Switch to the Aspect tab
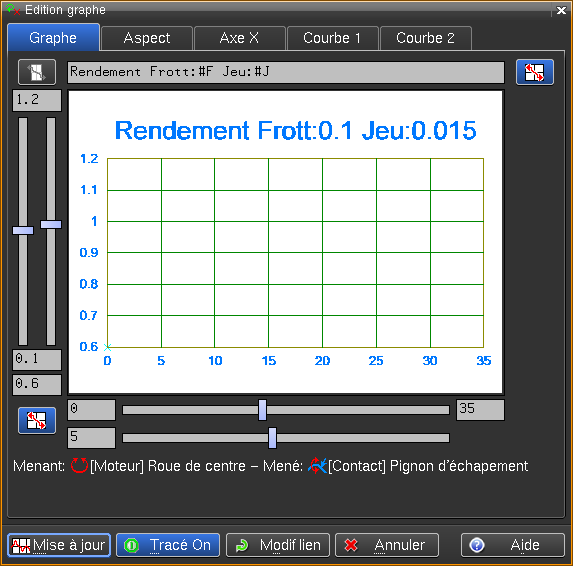 pos(147,38)
